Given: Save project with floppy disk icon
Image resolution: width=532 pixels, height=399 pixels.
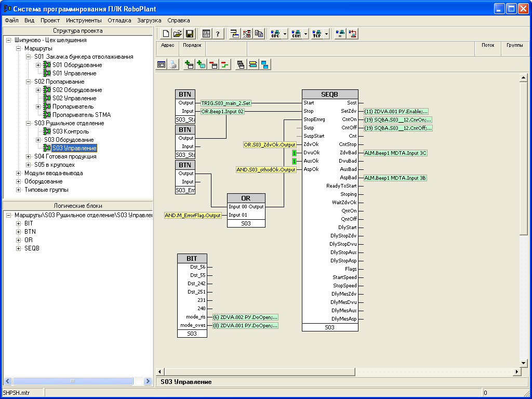Looking at the screenshot, I should pos(190,34).
